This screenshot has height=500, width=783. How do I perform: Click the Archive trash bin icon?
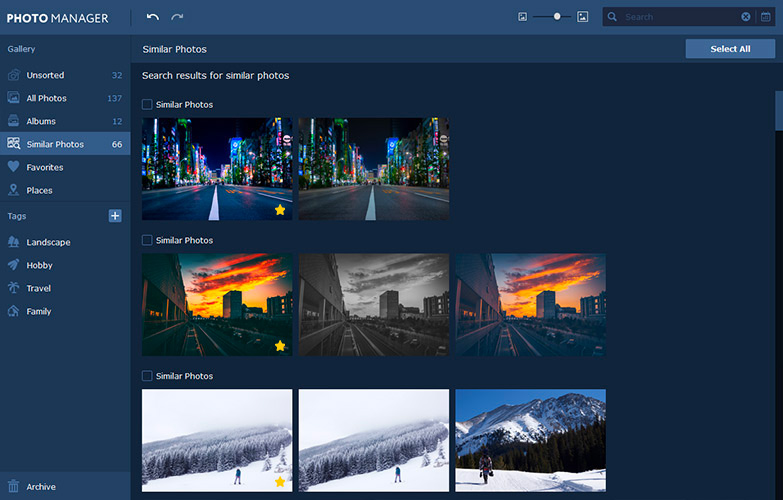[13, 486]
